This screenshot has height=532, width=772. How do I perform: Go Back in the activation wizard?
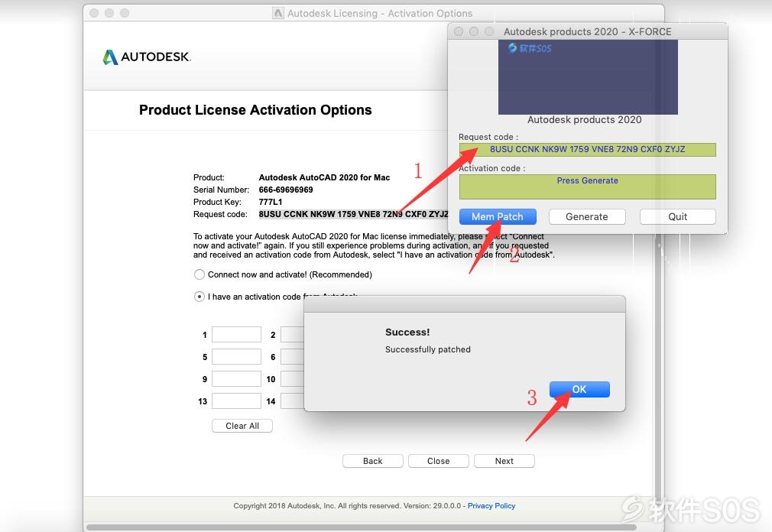point(373,461)
